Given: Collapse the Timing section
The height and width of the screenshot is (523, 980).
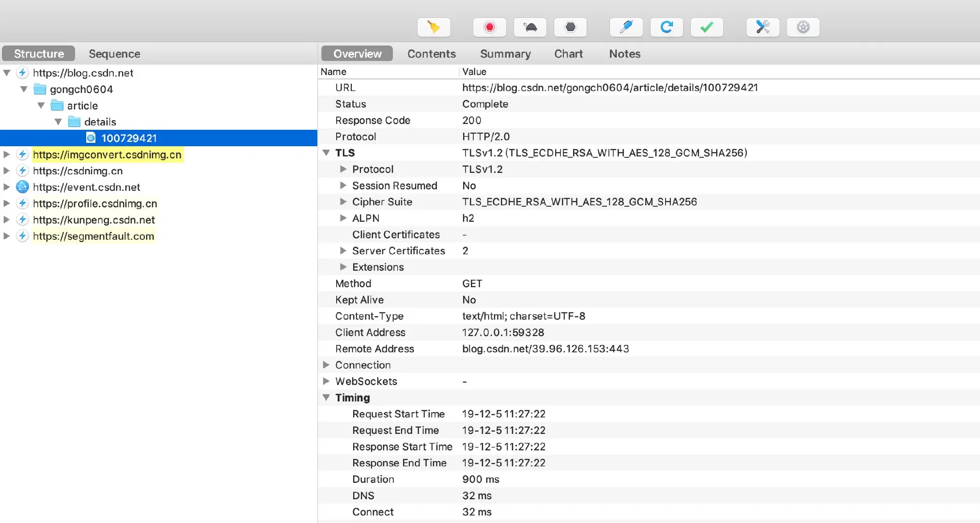Looking at the screenshot, I should click(x=326, y=398).
